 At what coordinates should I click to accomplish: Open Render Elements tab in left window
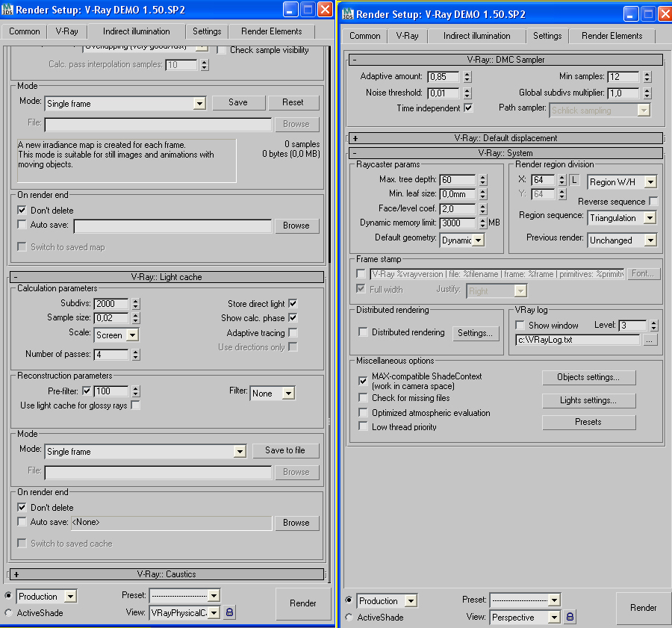pos(271,31)
